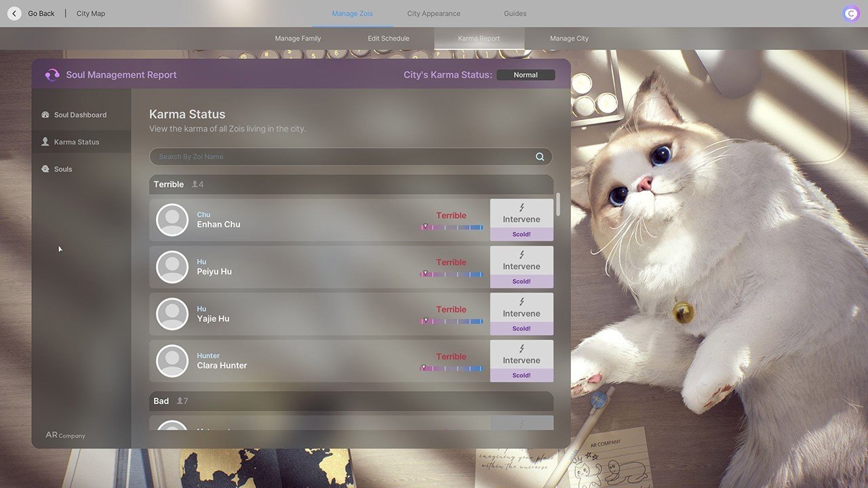
Task: Click the Souls sidebar icon
Action: tap(45, 169)
